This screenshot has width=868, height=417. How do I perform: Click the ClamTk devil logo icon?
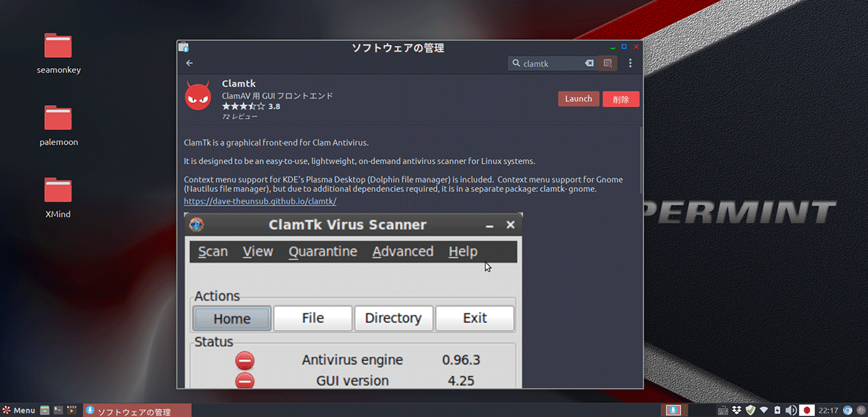(197, 95)
